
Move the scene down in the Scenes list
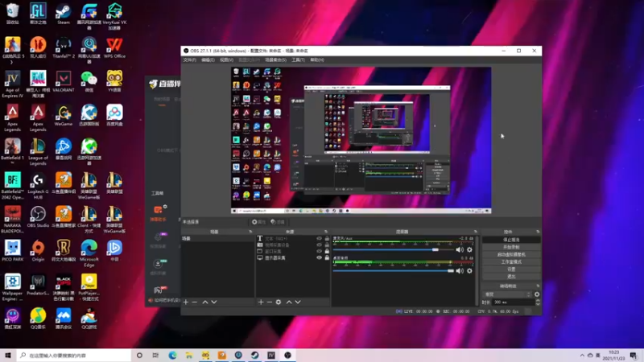pyautogui.click(x=214, y=302)
